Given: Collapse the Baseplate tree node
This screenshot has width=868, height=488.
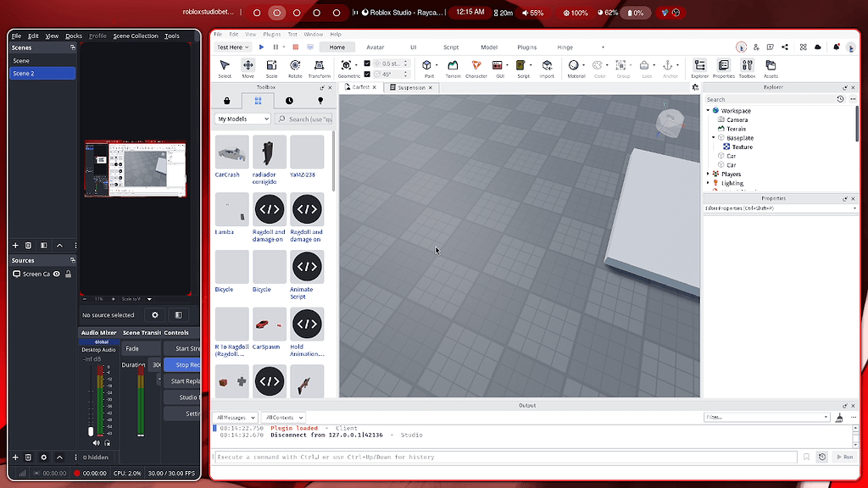Looking at the screenshot, I should (714, 138).
